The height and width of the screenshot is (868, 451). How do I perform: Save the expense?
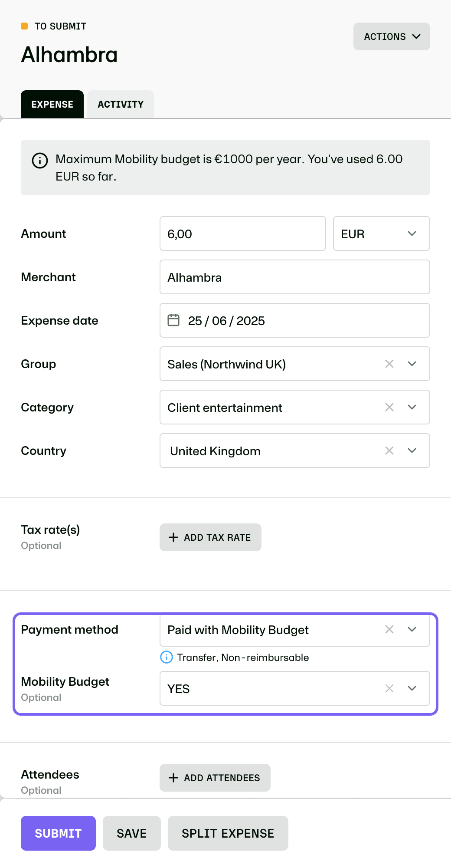click(x=132, y=833)
